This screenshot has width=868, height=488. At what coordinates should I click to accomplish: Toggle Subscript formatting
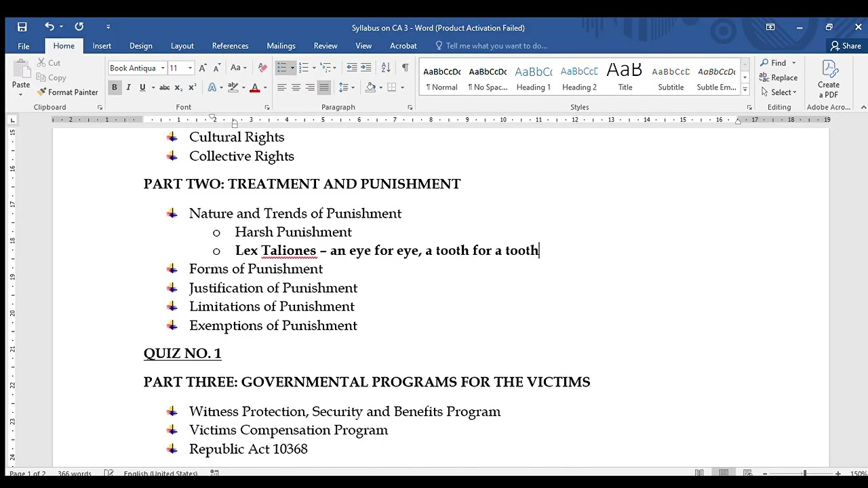178,87
